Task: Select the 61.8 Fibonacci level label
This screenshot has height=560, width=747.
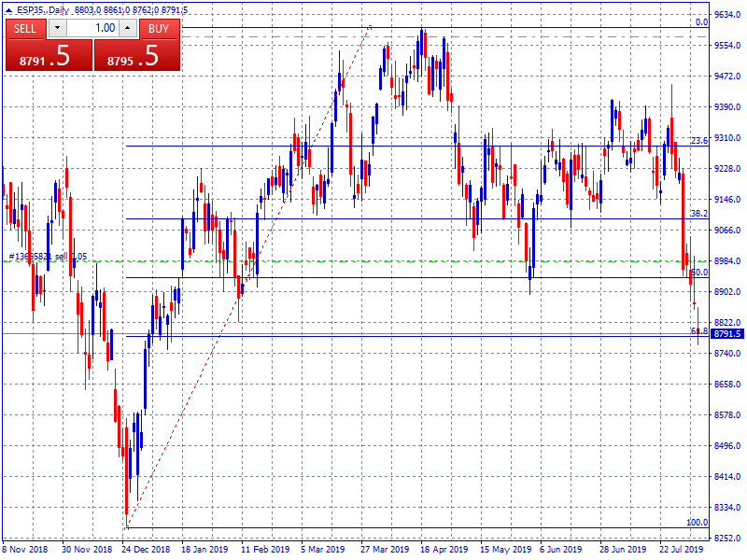Action: click(x=698, y=330)
